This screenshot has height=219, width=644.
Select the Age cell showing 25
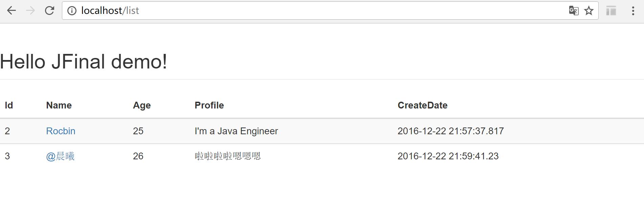point(138,131)
